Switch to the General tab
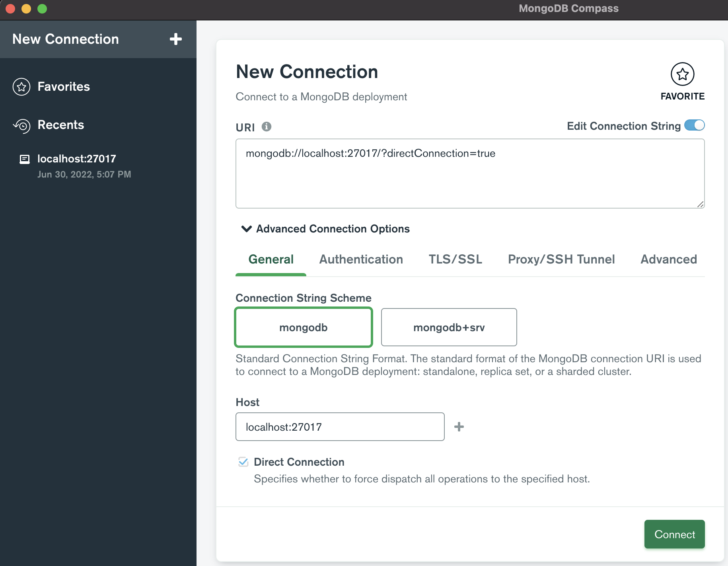The image size is (728, 566). (271, 260)
